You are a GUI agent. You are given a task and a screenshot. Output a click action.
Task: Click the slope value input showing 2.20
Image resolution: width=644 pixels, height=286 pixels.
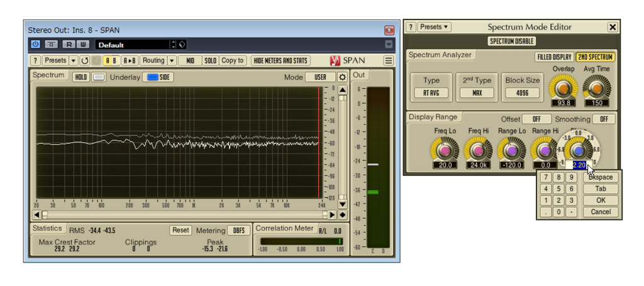pyautogui.click(x=579, y=166)
